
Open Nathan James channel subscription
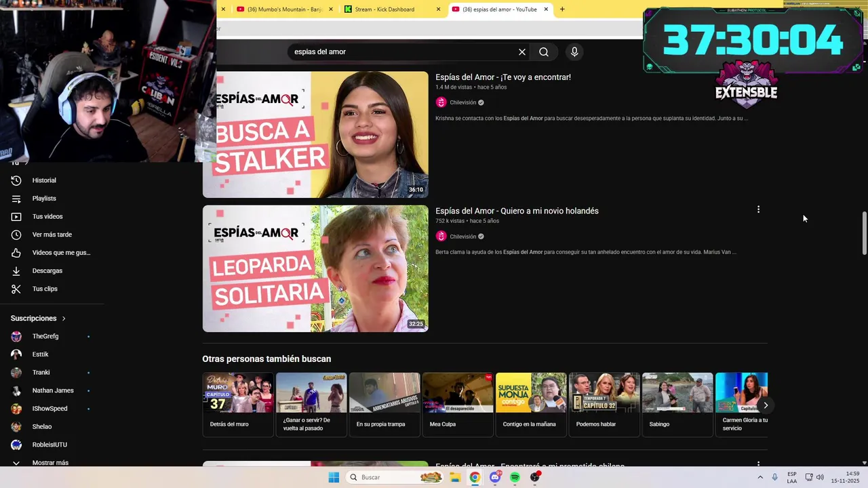[x=53, y=390]
